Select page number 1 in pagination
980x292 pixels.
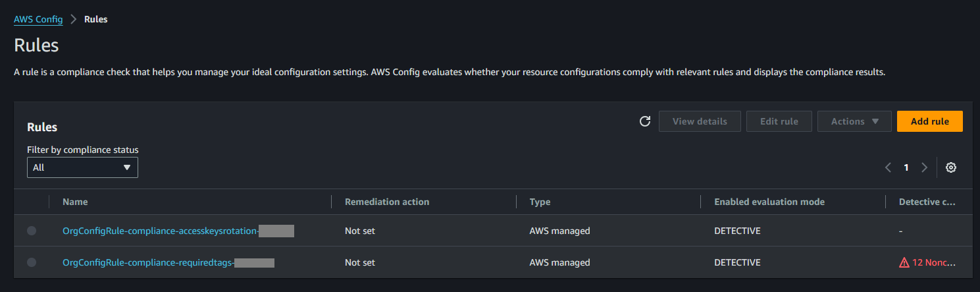(906, 167)
